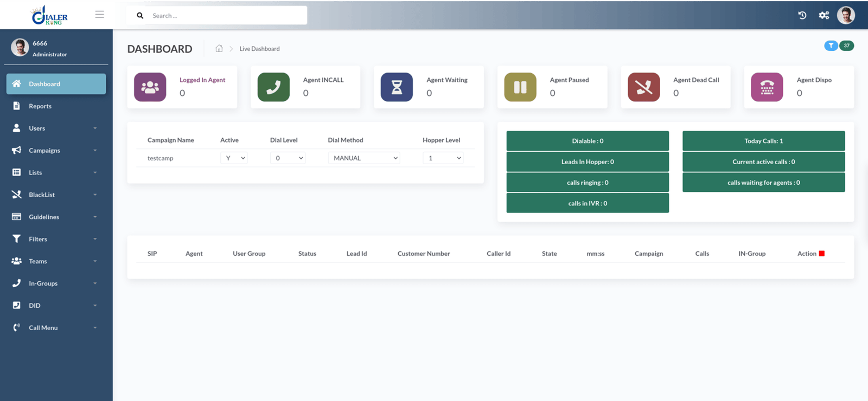Click the Agent Paused pause icon
Screen dimensions: 868x401
tap(520, 87)
